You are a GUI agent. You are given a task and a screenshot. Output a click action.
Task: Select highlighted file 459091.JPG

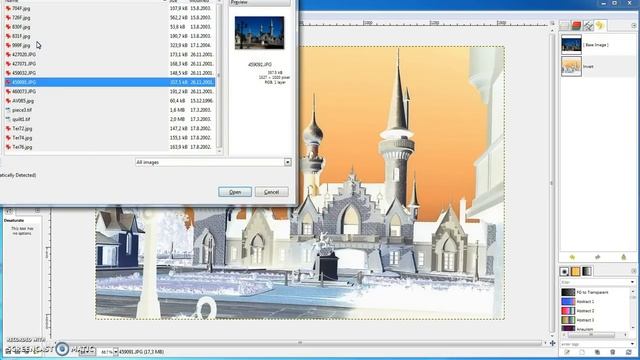(109, 82)
